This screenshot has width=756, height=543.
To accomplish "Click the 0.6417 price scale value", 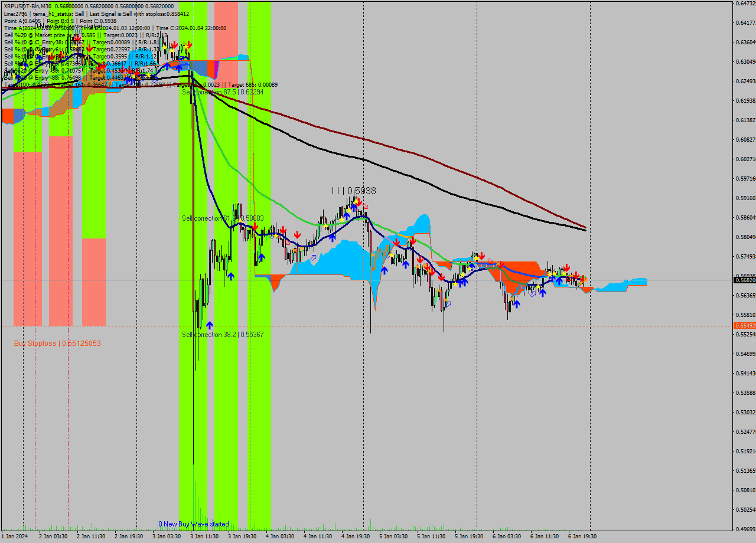I will [x=745, y=23].
